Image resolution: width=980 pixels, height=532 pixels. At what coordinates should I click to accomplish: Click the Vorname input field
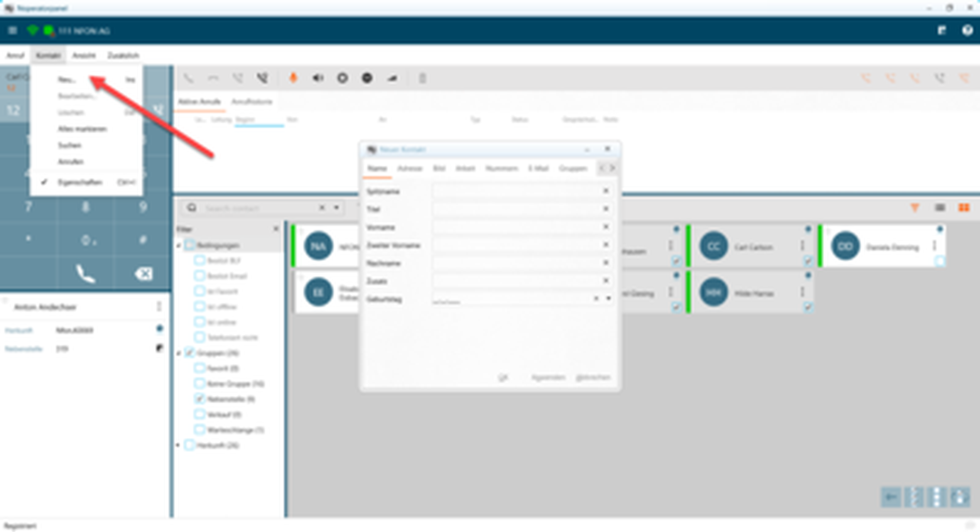(x=514, y=227)
